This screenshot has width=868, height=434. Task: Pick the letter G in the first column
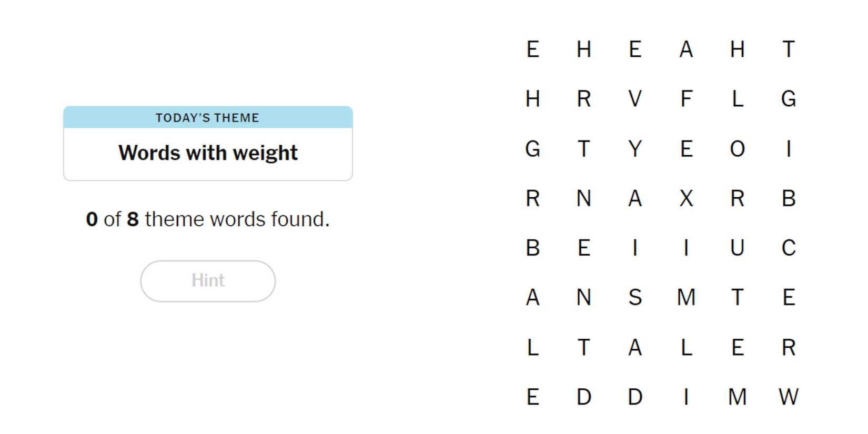click(532, 149)
